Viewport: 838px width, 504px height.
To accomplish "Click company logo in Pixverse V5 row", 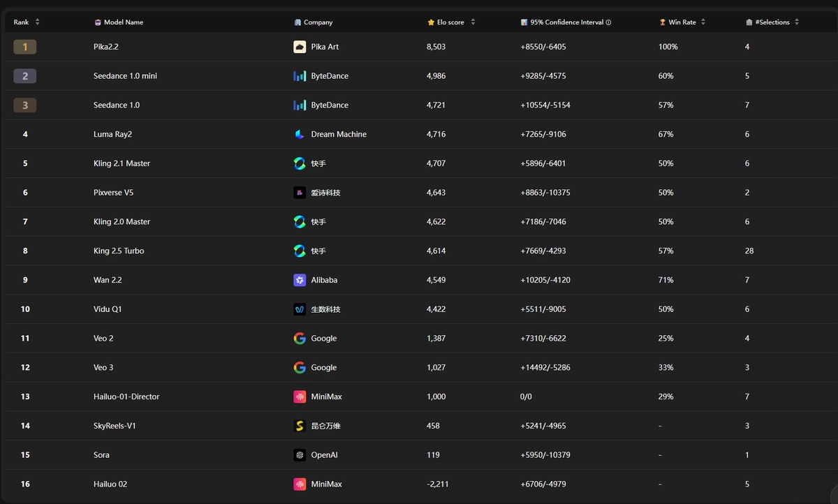I will tap(300, 193).
